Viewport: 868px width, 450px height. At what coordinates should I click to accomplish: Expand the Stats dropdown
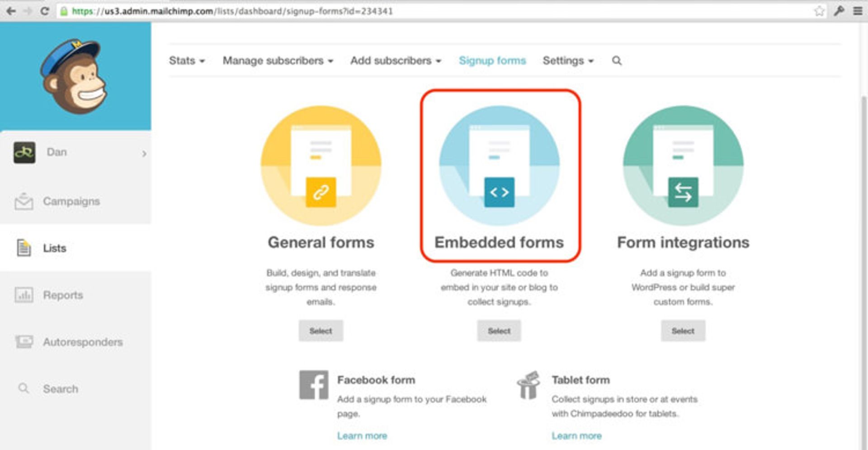186,61
